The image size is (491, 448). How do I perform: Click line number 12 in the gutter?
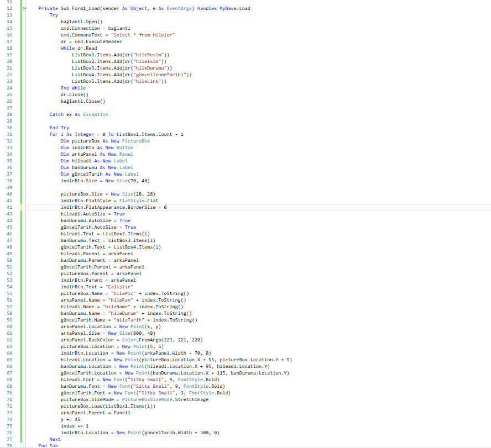click(x=9, y=8)
